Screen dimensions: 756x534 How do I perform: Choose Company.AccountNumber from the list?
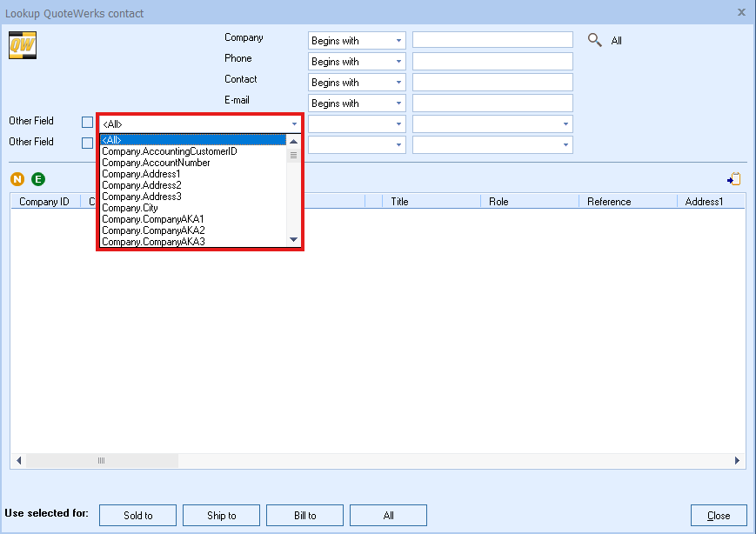[193, 163]
